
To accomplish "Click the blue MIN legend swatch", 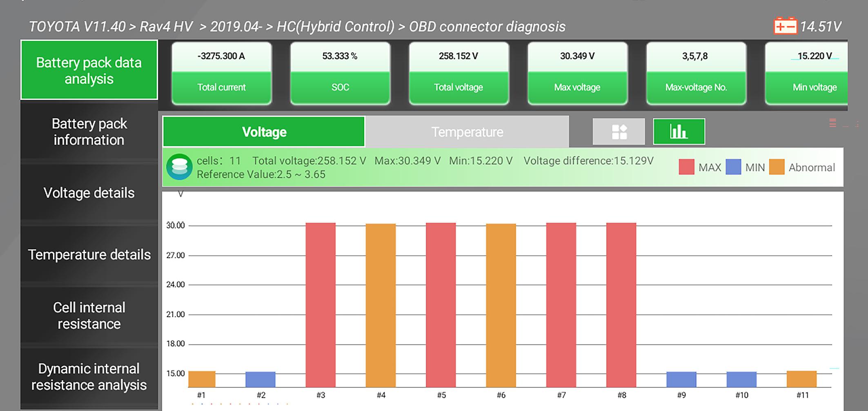I will coord(733,167).
